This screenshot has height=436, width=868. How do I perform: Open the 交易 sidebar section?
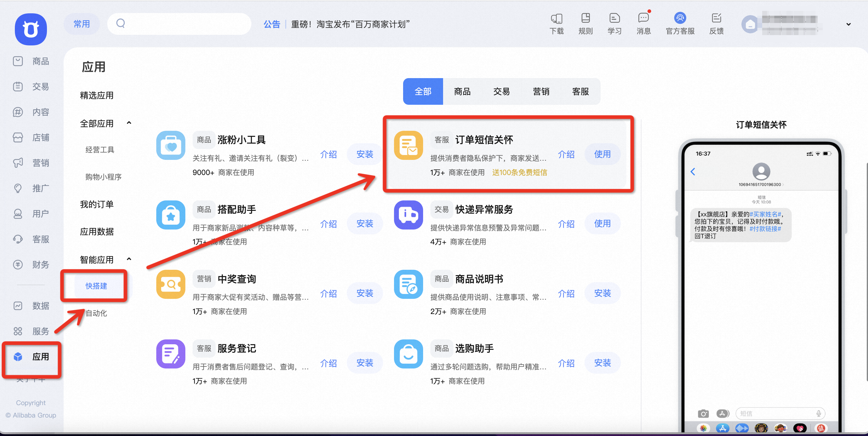point(31,87)
